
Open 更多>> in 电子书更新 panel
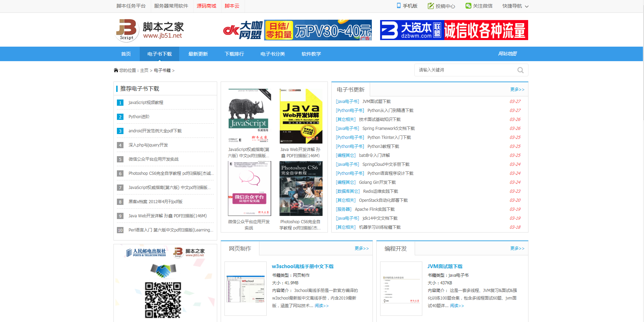pos(517,89)
